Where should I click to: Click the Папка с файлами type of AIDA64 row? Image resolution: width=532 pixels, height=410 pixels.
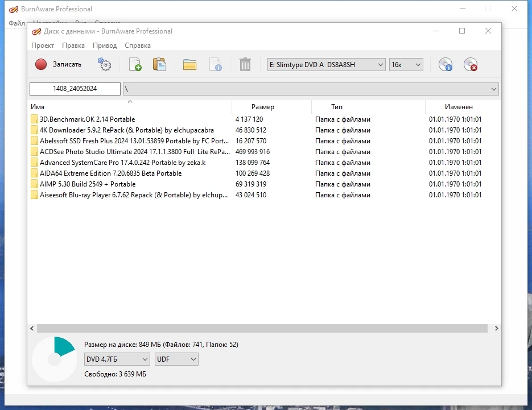tap(343, 173)
